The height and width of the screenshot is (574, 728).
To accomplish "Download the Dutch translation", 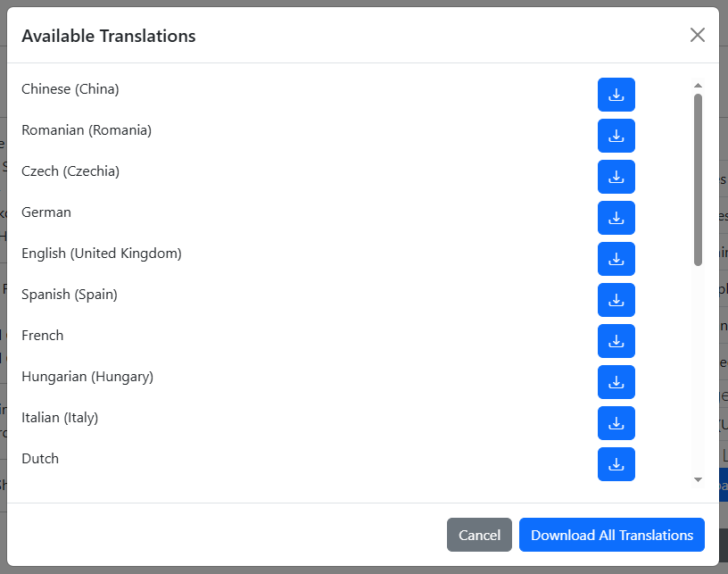I will pos(616,464).
